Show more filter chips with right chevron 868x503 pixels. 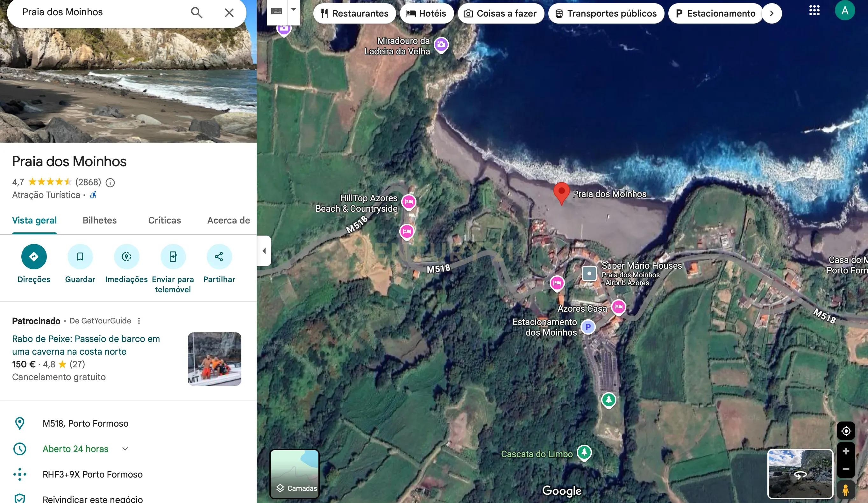click(772, 13)
